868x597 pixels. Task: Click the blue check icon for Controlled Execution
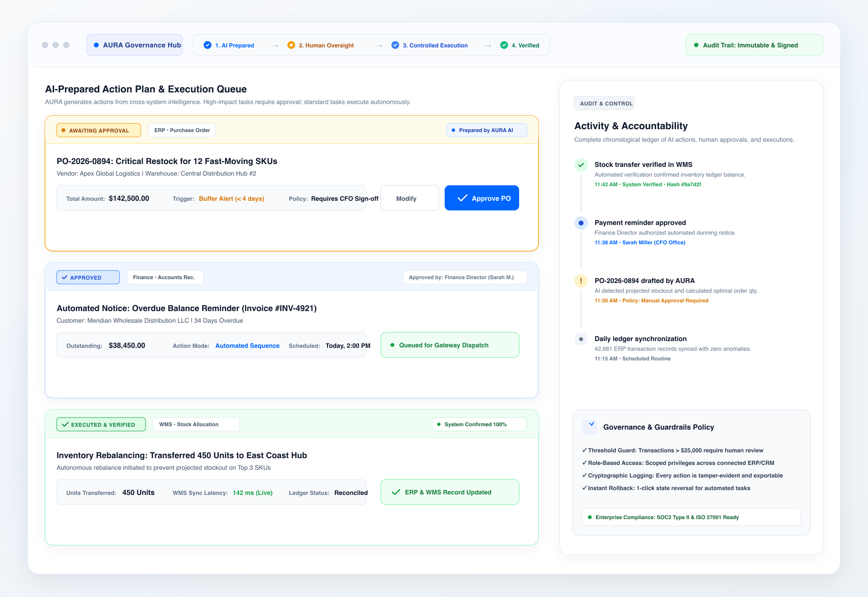(395, 45)
